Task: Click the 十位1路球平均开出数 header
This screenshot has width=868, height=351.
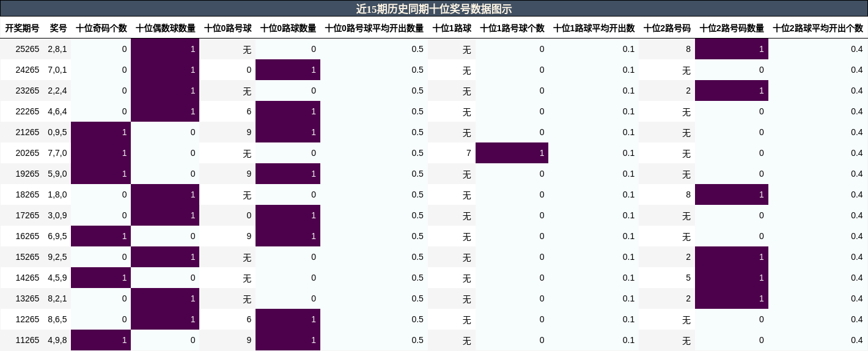Action: click(594, 28)
